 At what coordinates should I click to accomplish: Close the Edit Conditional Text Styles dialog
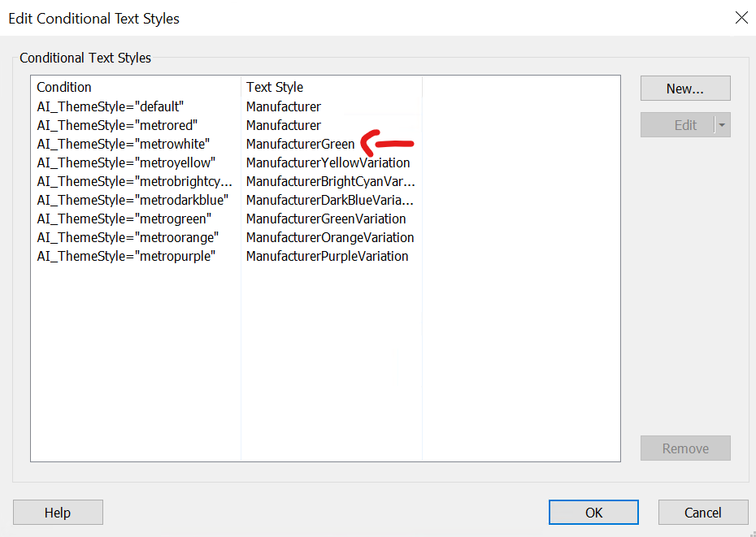pyautogui.click(x=741, y=18)
